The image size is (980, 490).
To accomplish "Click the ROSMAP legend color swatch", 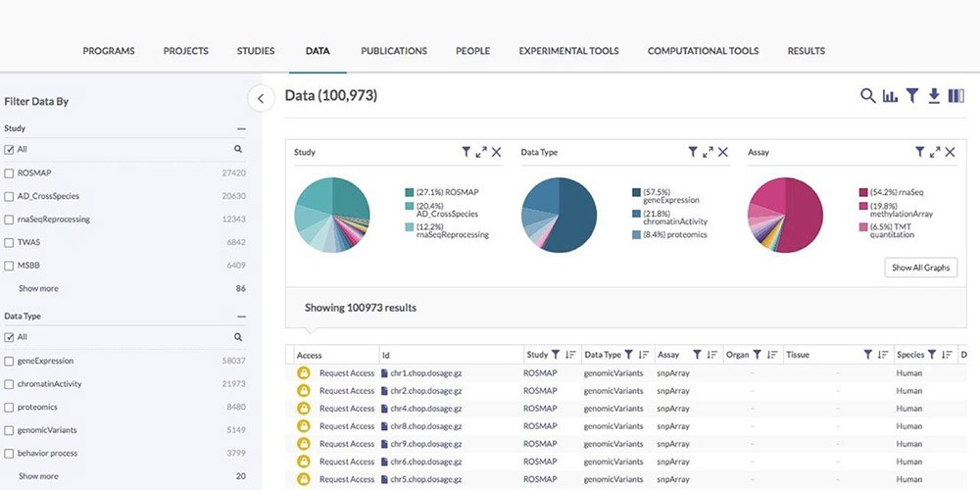I will (x=410, y=192).
